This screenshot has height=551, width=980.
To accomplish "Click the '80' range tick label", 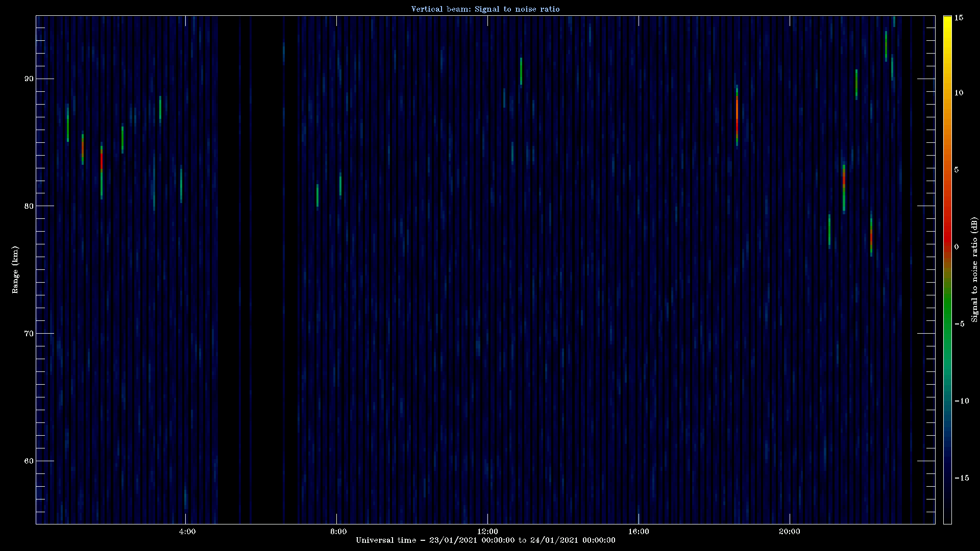I will pos(29,206).
